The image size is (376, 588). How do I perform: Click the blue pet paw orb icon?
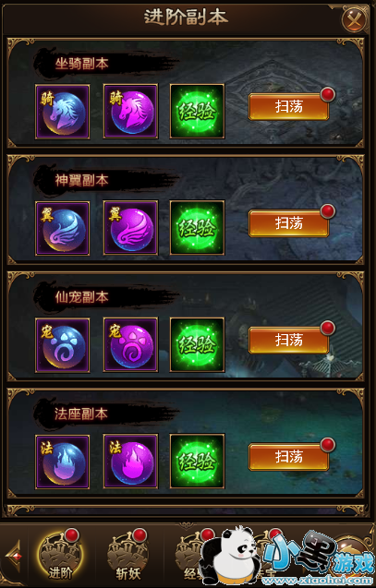[62, 345]
